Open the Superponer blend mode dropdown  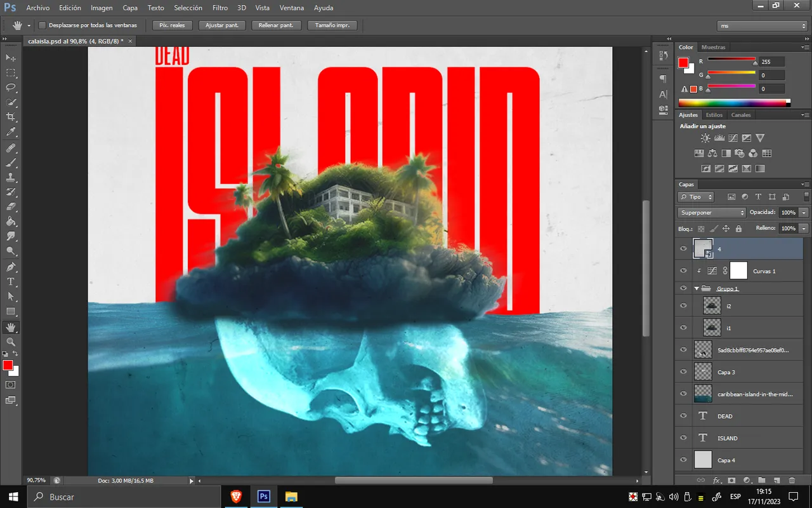tap(711, 213)
